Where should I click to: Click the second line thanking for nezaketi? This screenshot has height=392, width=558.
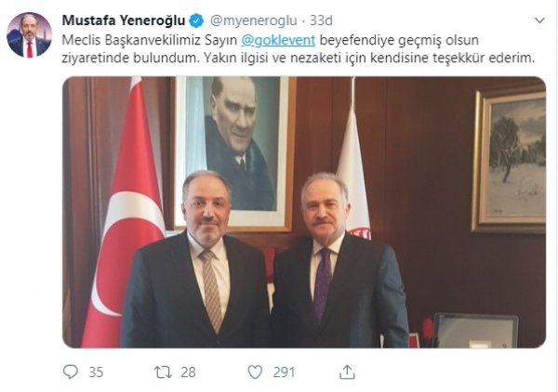pos(299,58)
